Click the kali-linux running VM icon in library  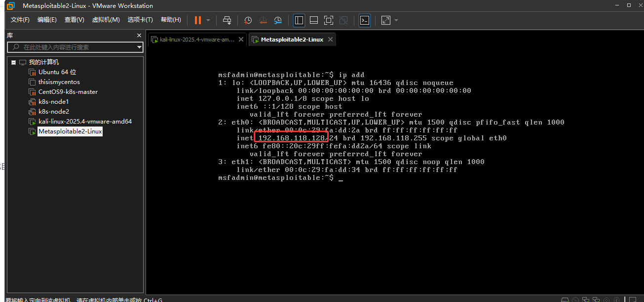pos(33,122)
